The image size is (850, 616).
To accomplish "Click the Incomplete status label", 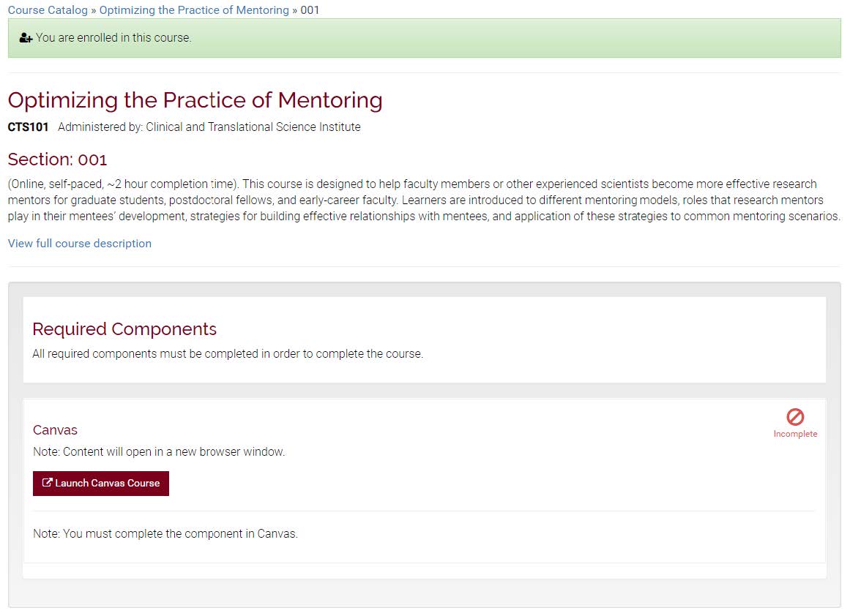I will 795,435.
